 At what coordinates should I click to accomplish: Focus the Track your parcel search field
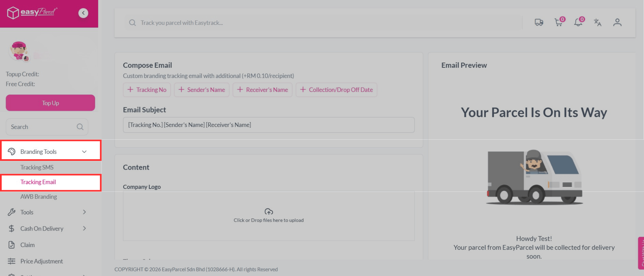(x=324, y=23)
